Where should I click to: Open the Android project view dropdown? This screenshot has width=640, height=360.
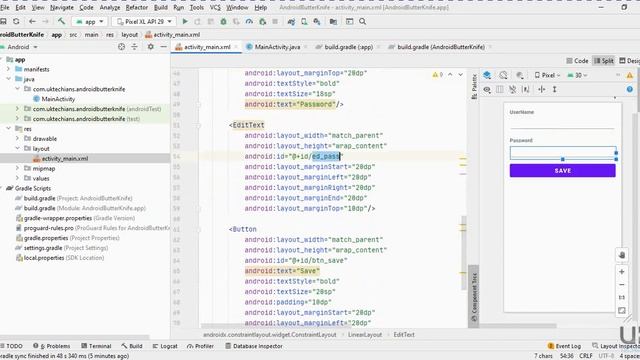point(22,47)
